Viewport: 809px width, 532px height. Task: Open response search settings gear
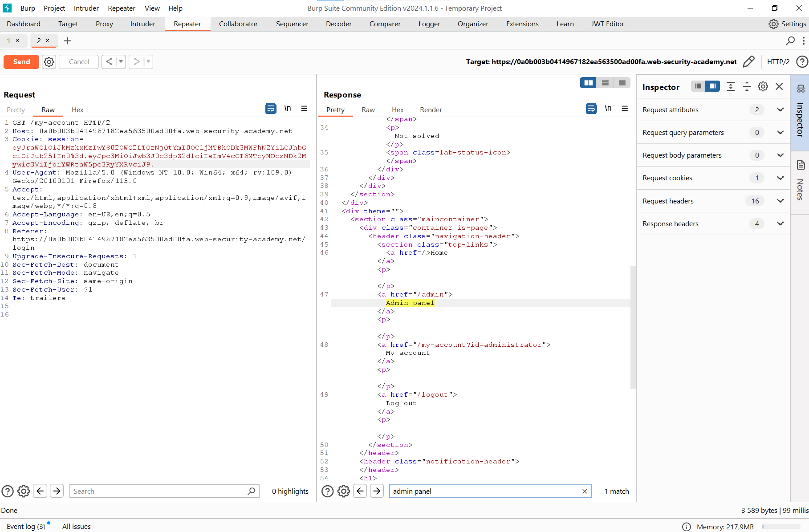[344, 491]
